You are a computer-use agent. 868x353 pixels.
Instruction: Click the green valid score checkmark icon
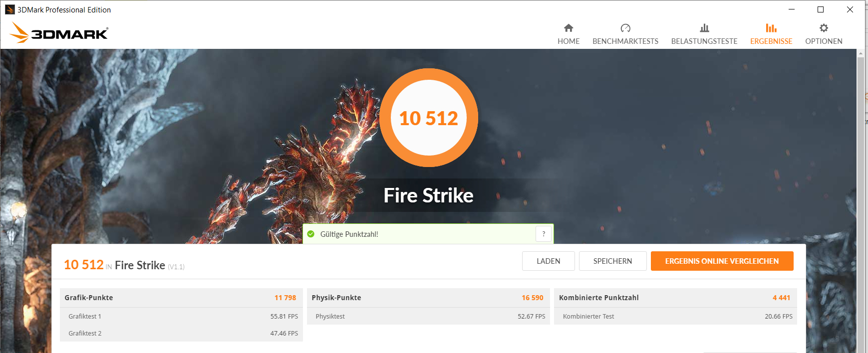311,234
